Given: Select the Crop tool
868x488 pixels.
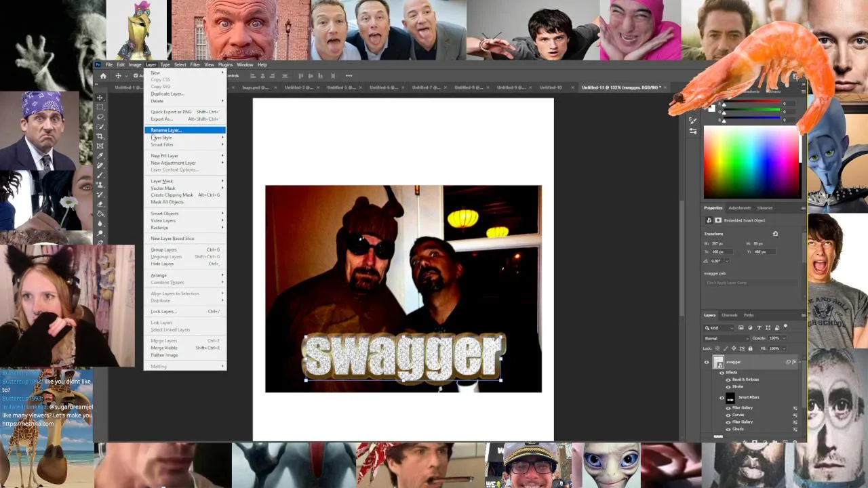Looking at the screenshot, I should point(100,136).
